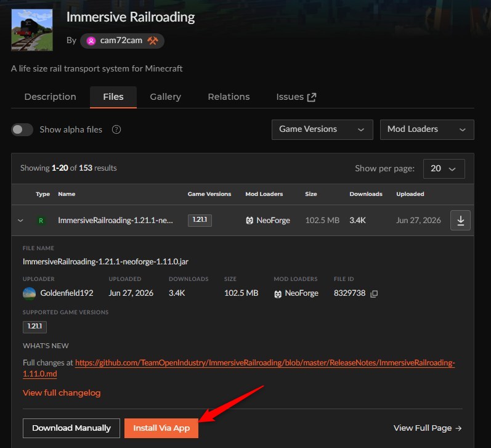This screenshot has width=491, height=448.
Task: Open the GitHub release notes link
Action: coord(265,363)
